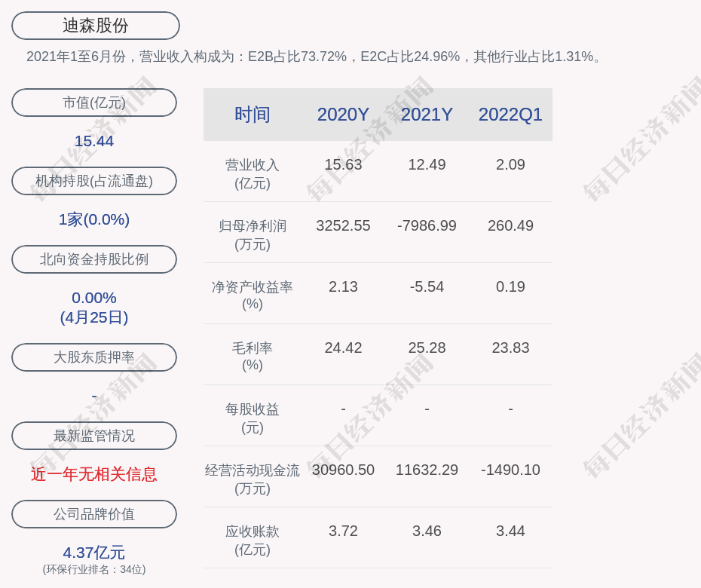Click the revenue composition sentence starting 2021年1至6月份
The width and height of the screenshot is (701, 588).
314,57
